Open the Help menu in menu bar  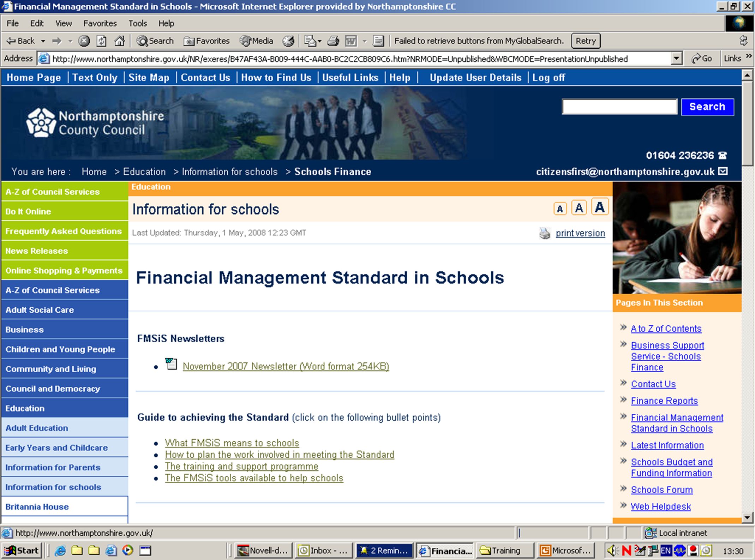coord(166,23)
